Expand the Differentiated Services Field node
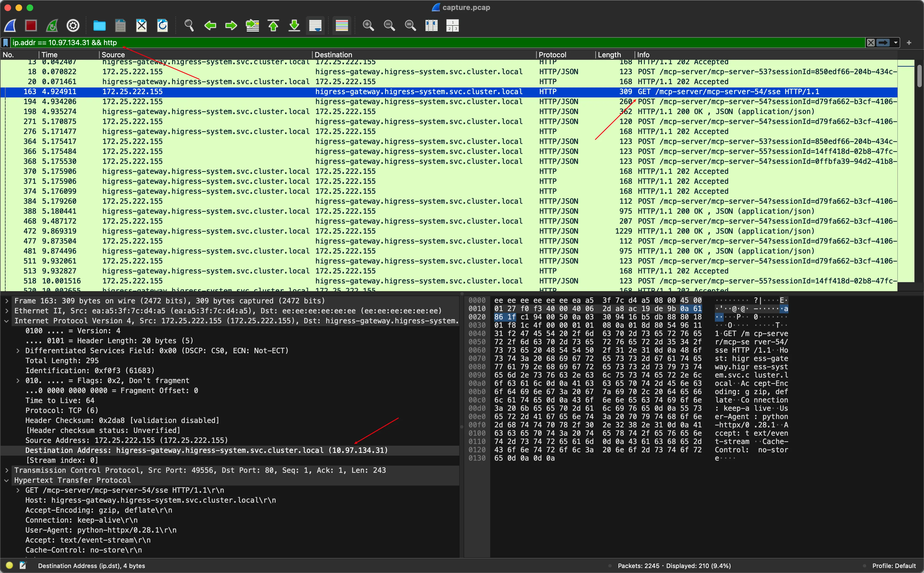Screen dimensions: 924x573 18,350
